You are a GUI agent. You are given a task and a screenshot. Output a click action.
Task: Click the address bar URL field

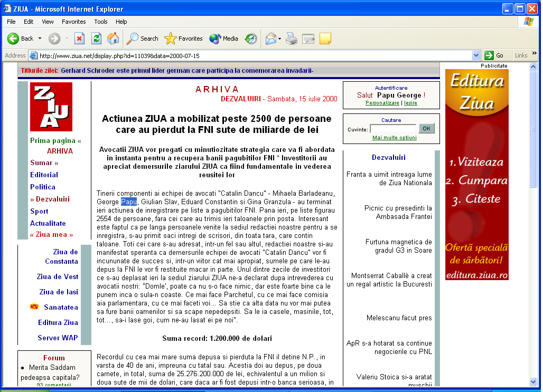[255, 55]
